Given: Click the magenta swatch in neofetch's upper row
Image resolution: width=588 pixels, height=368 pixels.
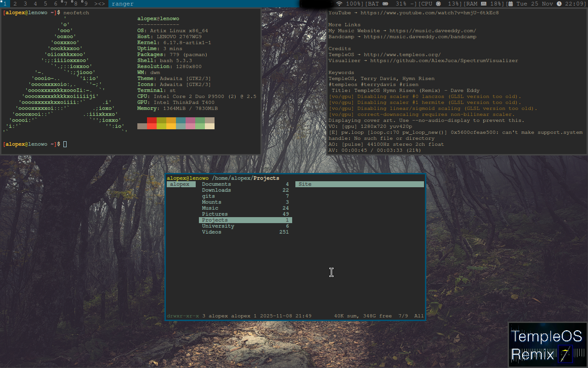Looking at the screenshot, I should (x=190, y=121).
